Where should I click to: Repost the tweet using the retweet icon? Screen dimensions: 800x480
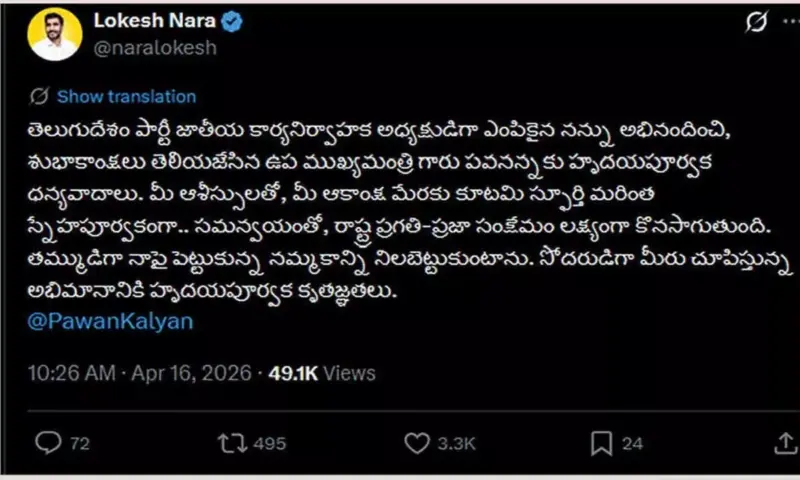[x=233, y=442]
